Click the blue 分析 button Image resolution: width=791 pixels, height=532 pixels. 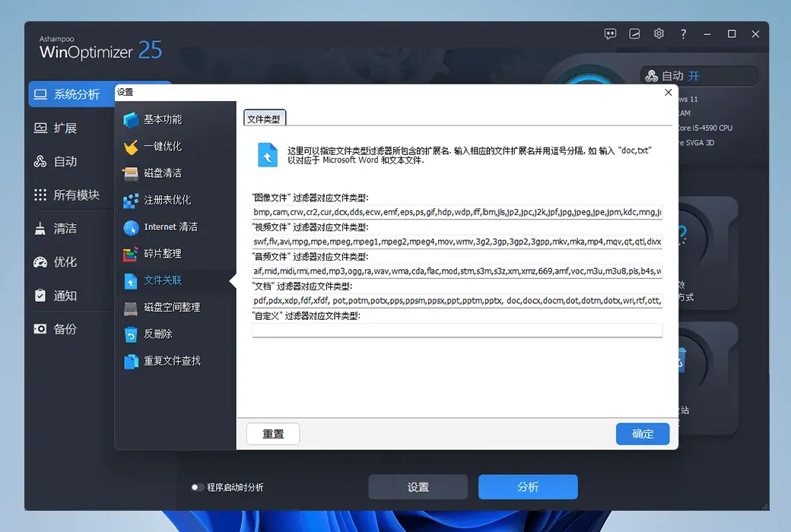click(528, 486)
